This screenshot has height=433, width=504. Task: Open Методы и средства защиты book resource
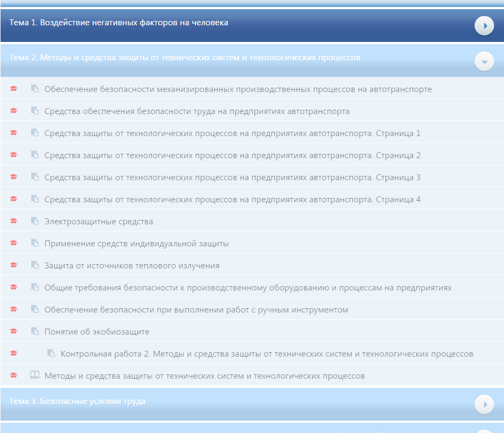click(205, 376)
